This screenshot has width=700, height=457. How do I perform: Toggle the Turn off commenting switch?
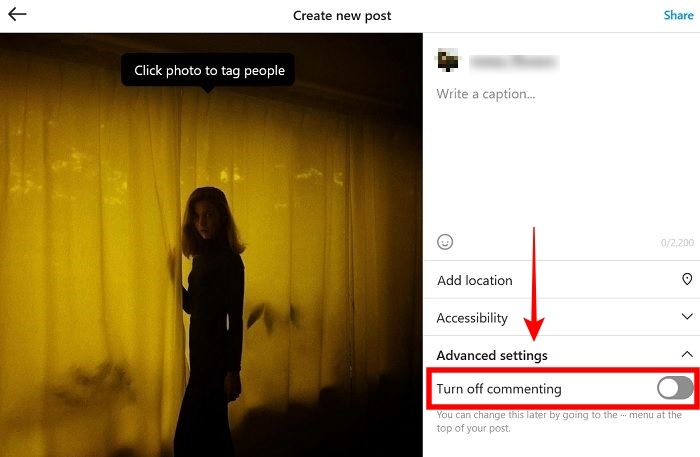click(x=675, y=388)
